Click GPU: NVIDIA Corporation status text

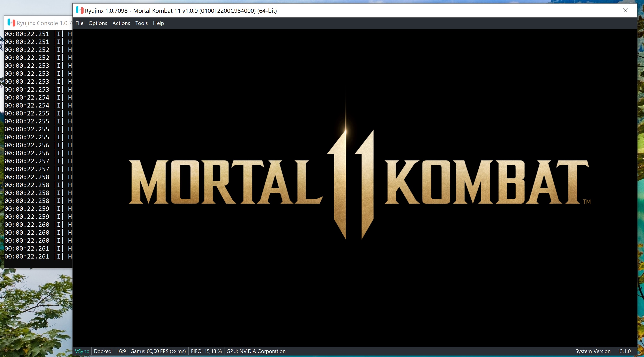click(256, 351)
